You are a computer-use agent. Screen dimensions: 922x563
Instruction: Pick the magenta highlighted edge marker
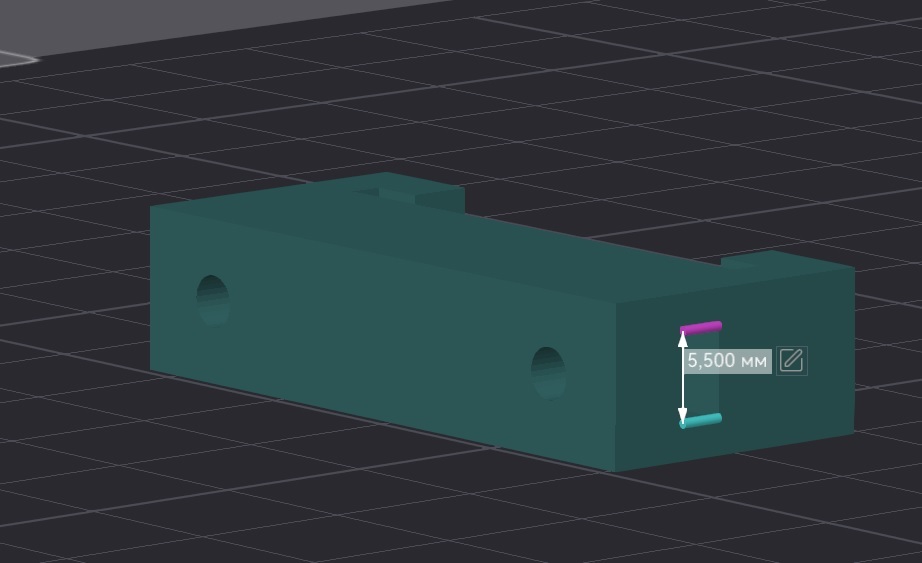click(701, 327)
